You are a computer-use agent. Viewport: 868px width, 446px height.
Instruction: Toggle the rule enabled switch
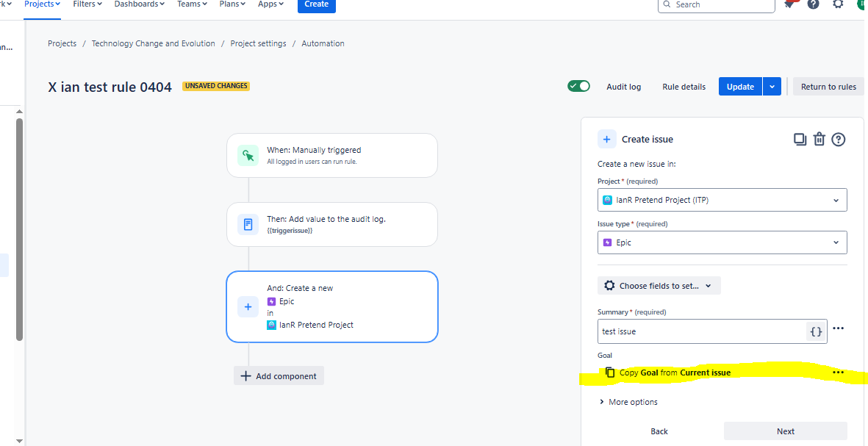(x=579, y=86)
